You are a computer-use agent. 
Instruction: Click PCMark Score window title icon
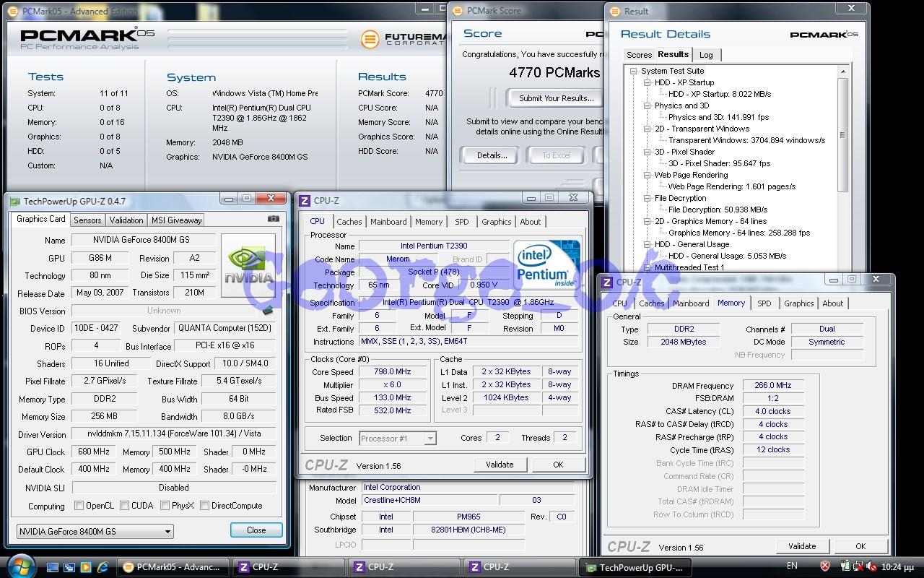(x=458, y=11)
